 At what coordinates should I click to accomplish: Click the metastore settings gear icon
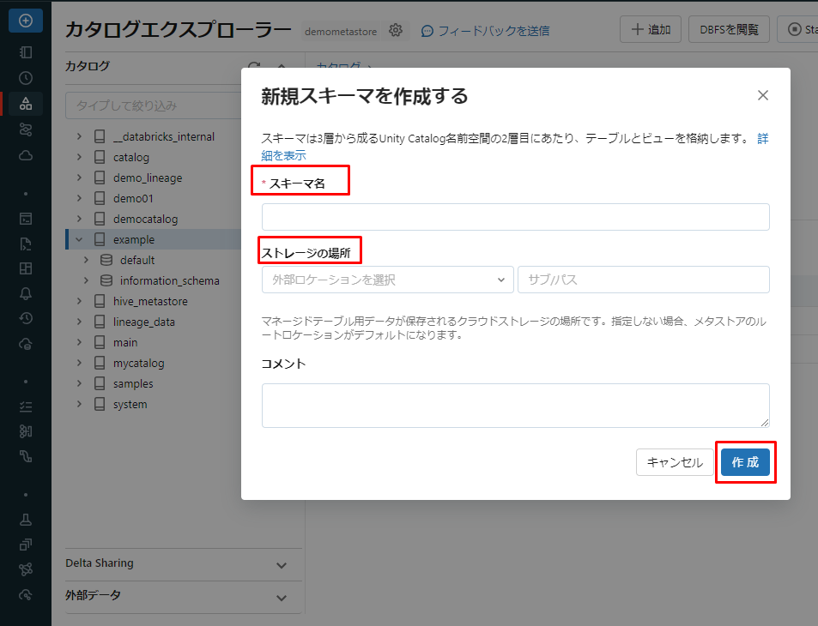pyautogui.click(x=396, y=31)
